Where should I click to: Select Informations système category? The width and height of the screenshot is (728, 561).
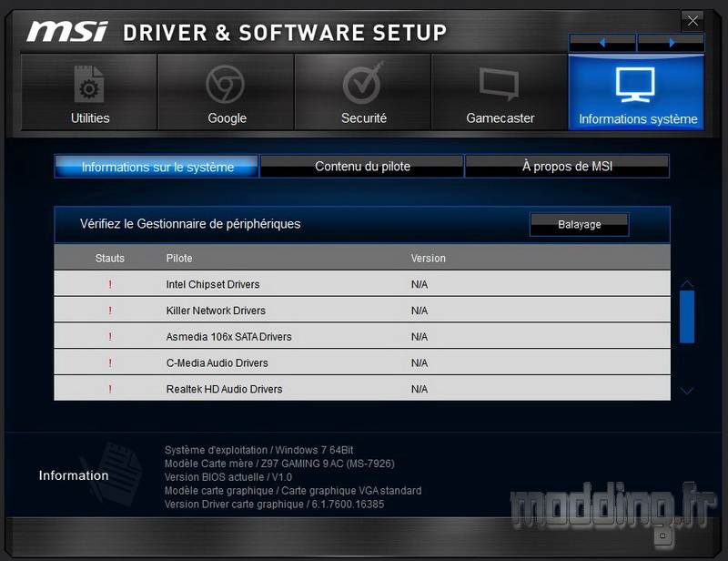point(636,92)
